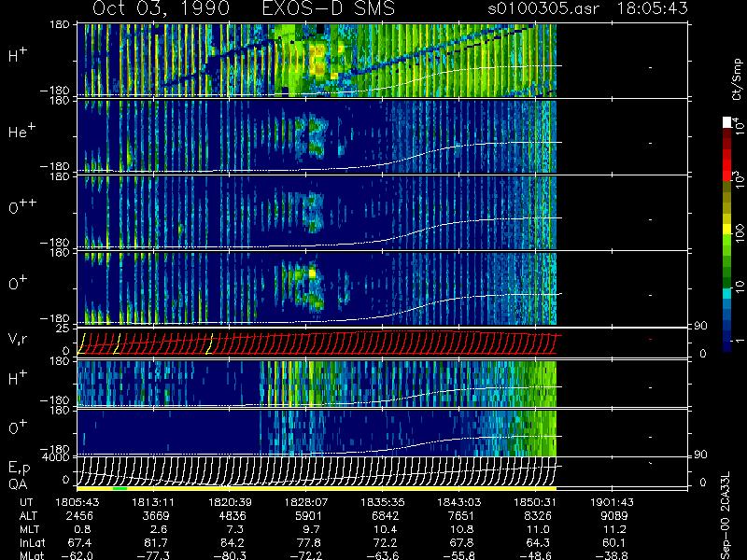Click the 'QA' row label

point(18,484)
